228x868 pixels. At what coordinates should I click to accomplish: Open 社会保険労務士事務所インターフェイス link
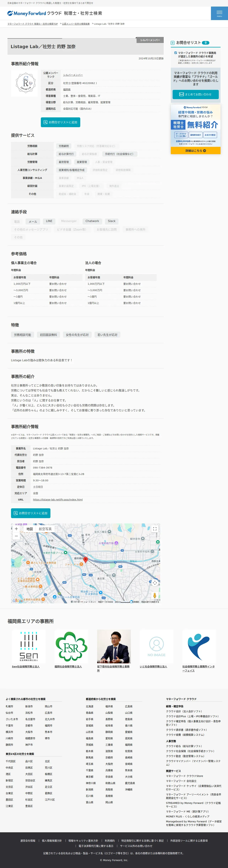pyautogui.click(x=198, y=669)
